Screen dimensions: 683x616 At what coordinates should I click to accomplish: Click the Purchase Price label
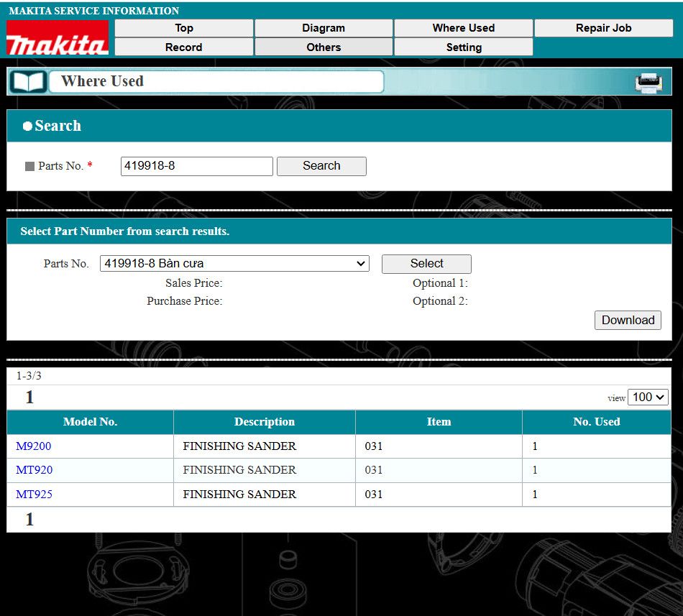tap(185, 301)
